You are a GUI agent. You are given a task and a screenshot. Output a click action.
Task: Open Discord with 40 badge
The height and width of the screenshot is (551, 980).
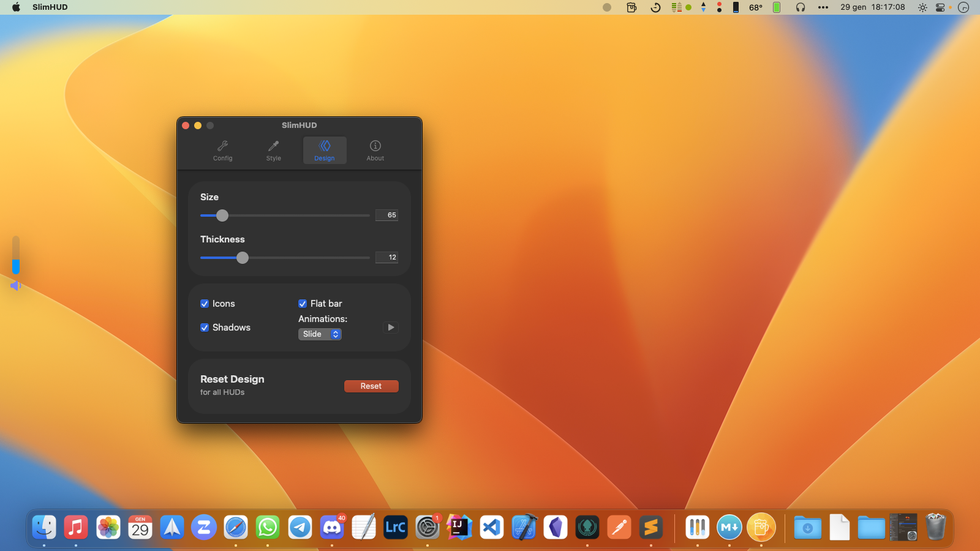[332, 527]
